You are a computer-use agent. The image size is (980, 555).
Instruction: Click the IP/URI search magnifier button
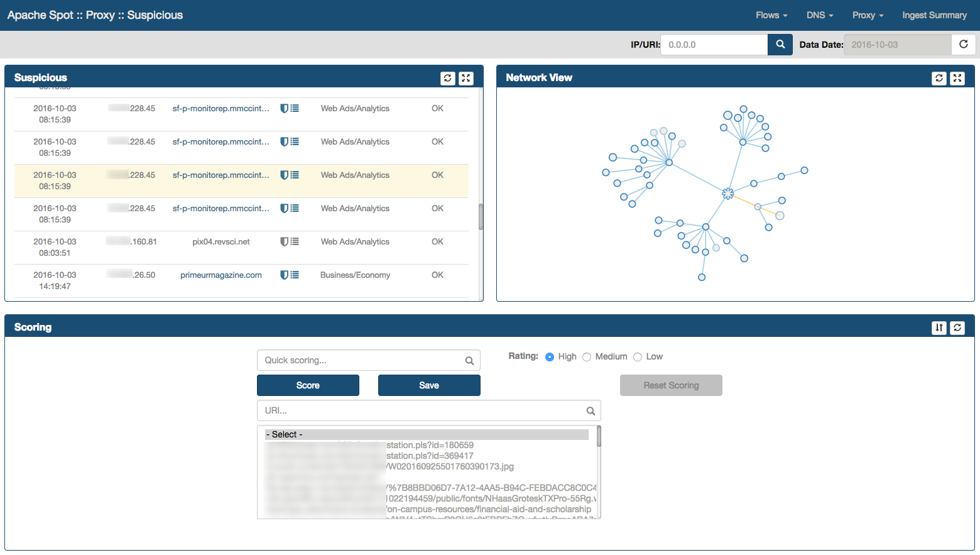(780, 45)
